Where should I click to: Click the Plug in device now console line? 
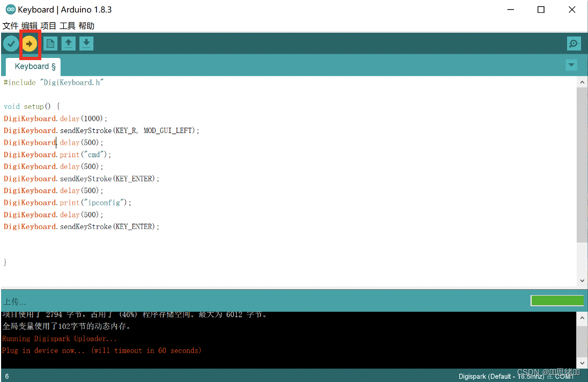point(101,350)
